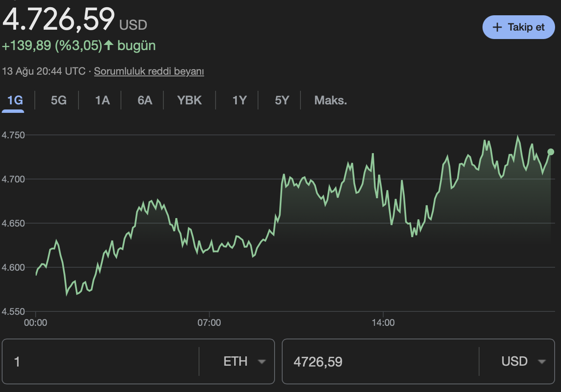Click the 14:00 time axis label

pos(383,323)
